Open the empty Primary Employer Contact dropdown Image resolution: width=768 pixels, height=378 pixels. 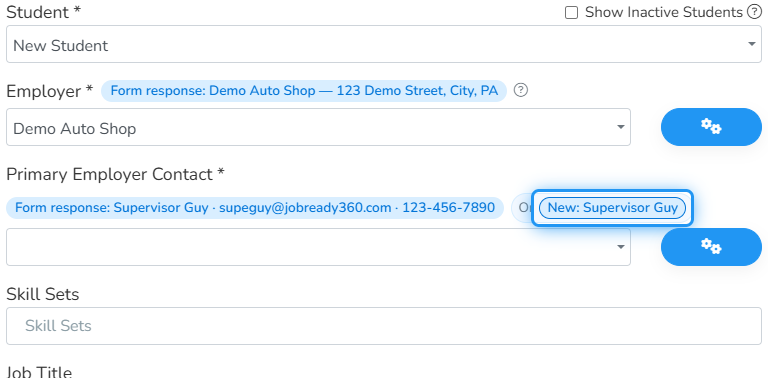318,247
